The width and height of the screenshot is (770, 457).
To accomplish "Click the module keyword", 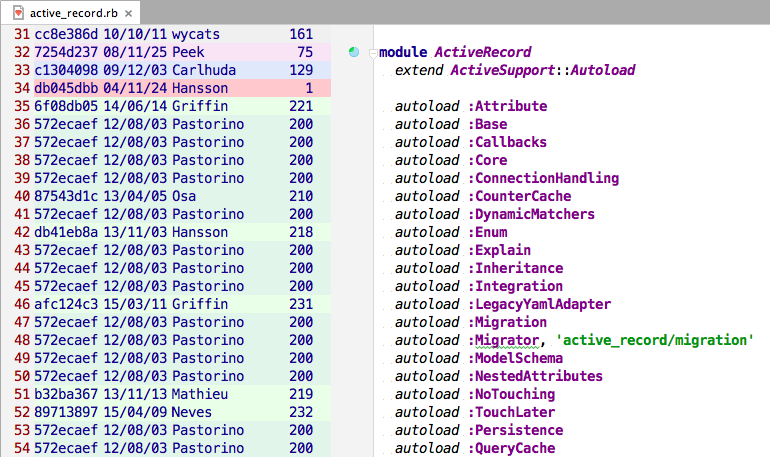I will [x=403, y=52].
